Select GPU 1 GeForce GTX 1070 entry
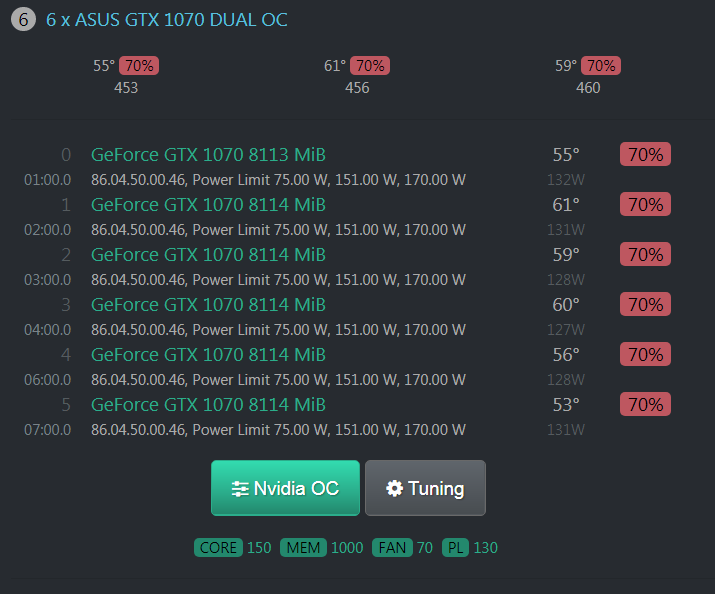The image size is (715, 594). coord(208,204)
